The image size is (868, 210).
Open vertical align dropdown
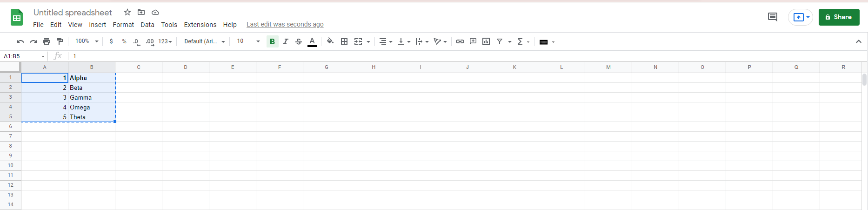click(x=404, y=41)
